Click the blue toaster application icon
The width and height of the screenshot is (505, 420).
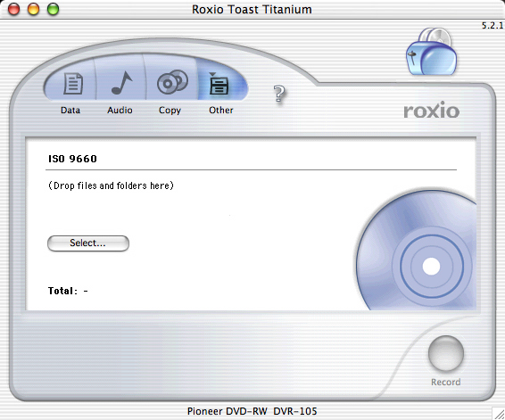tap(431, 52)
